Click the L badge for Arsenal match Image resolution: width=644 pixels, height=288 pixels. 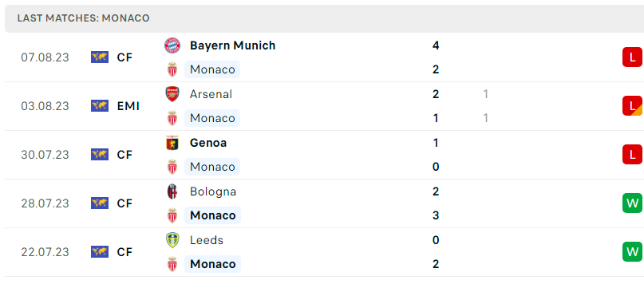(632, 106)
